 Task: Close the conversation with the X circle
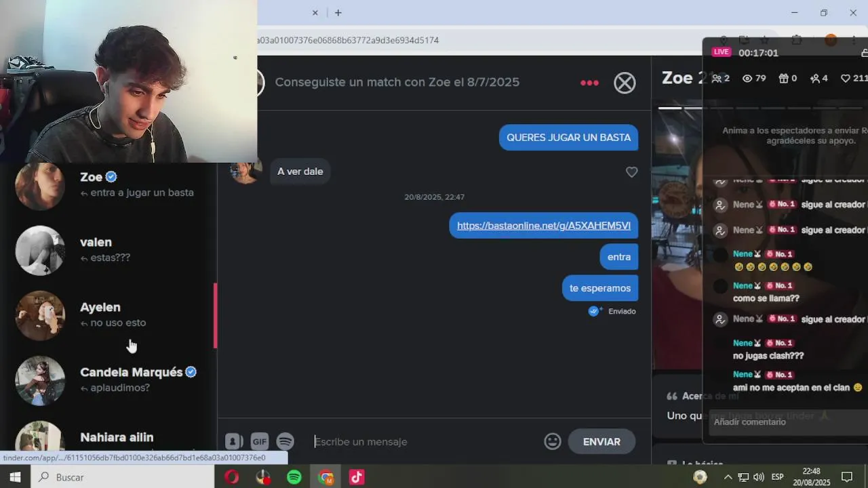tap(625, 83)
